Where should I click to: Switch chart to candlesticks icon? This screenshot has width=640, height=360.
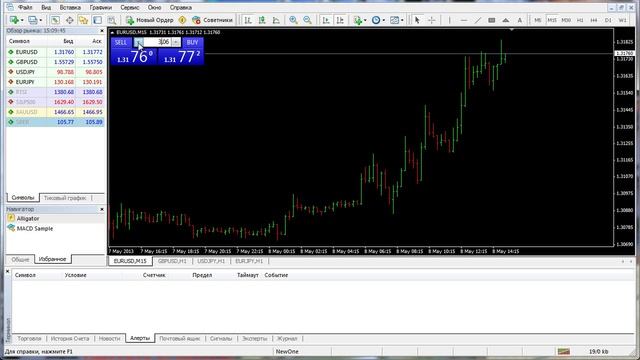(x=262, y=20)
